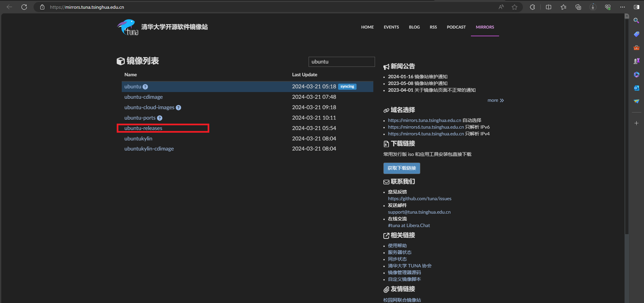Open #tuna at Libera.Chat link
644x303 pixels.
[409, 225]
